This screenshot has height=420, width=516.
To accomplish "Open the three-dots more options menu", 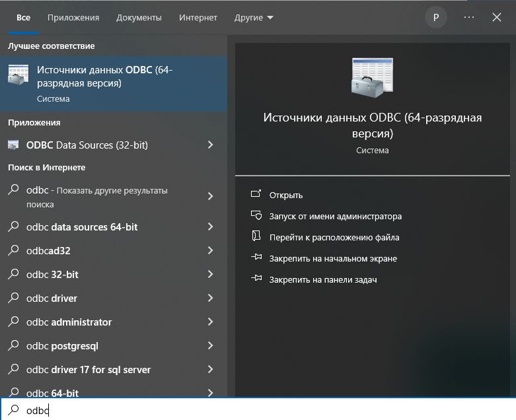I will (469, 18).
